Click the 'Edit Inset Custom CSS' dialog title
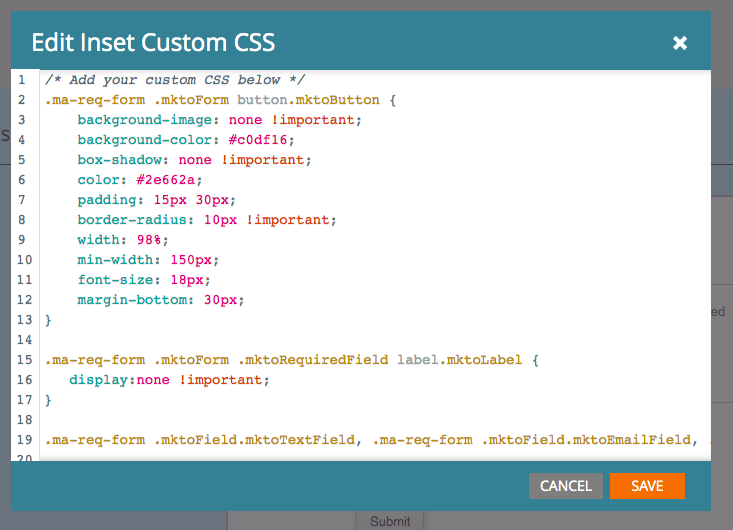The height and width of the screenshot is (530, 733). coord(153,43)
